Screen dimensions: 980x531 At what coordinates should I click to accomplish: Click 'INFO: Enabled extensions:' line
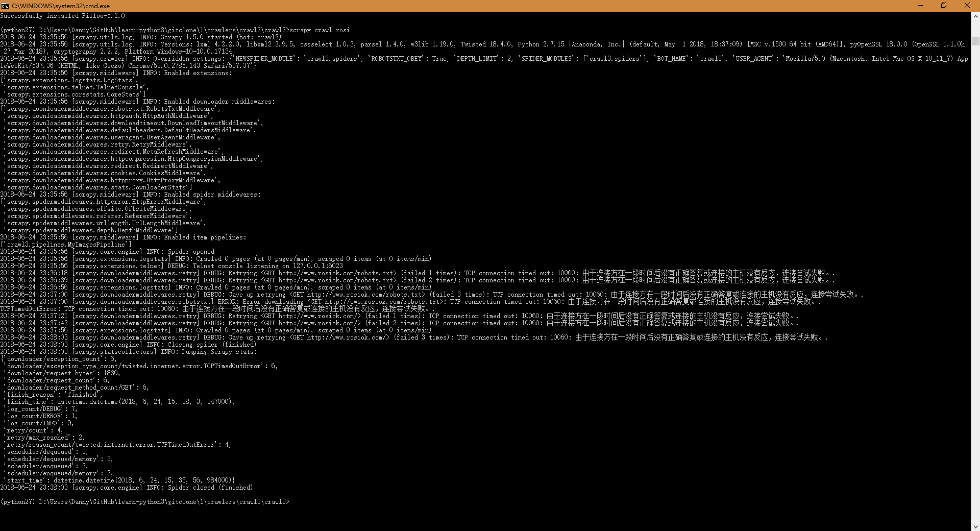click(116, 73)
